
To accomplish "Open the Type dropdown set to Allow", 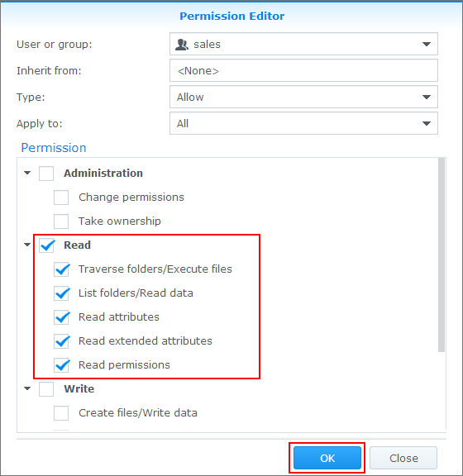I will [x=303, y=97].
